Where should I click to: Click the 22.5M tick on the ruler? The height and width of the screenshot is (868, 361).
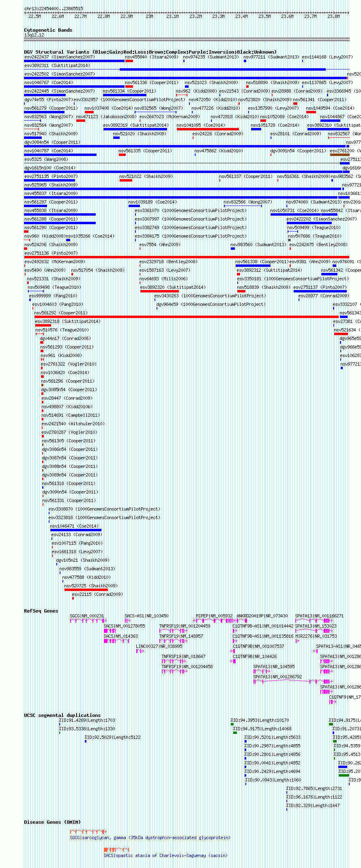(35, 16)
